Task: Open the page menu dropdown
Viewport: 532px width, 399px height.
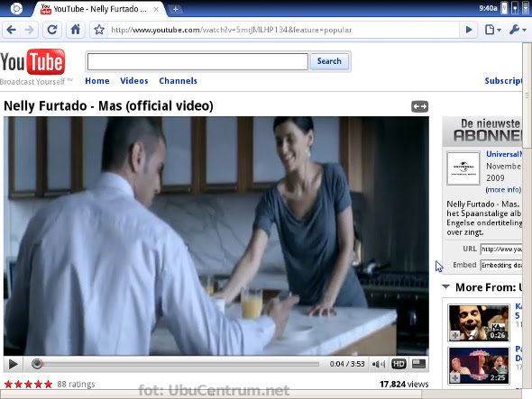Action: 492,30
